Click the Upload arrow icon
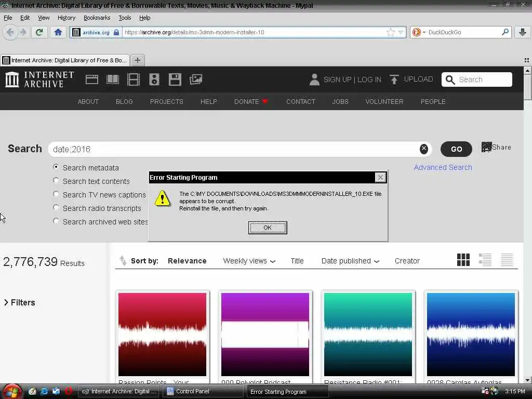Viewport: 532px width, 399px height. [394, 79]
